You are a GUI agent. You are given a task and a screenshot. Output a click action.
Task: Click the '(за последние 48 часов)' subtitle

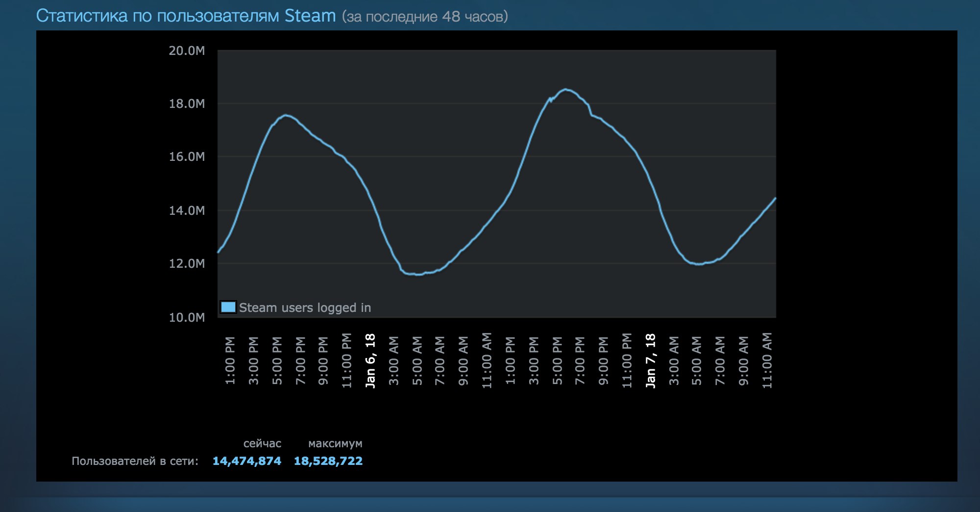point(425,17)
